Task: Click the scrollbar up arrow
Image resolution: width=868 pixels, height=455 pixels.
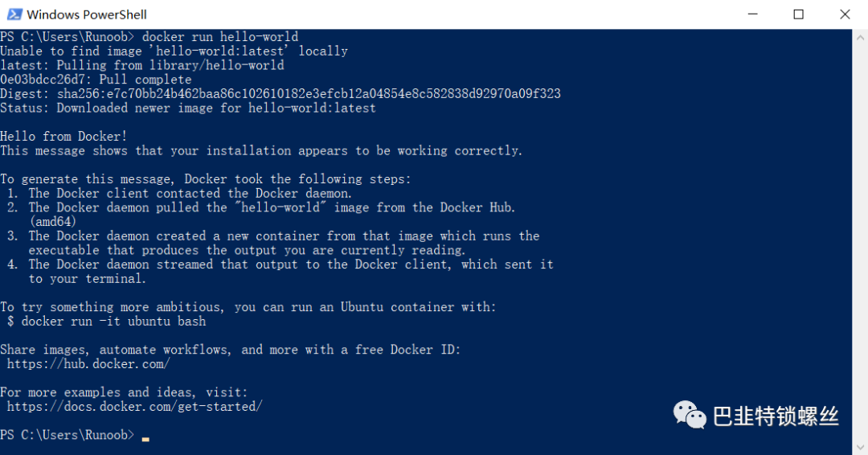Action: 860,39
